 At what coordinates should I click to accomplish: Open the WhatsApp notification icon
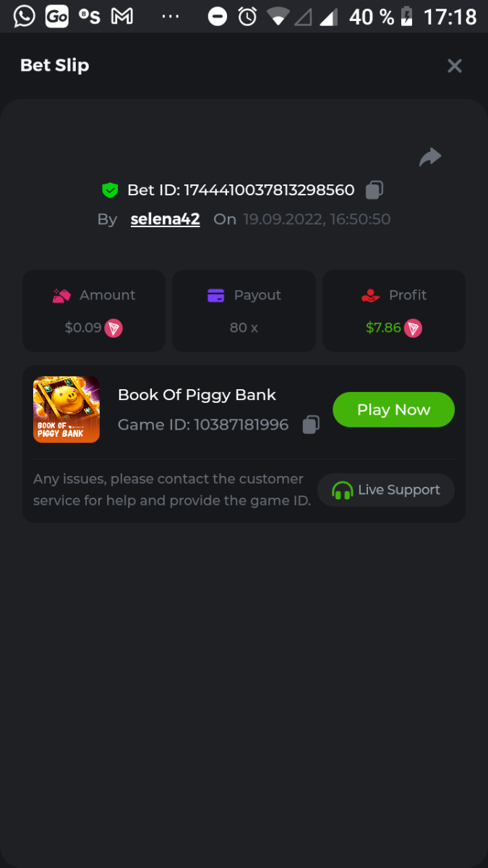pyautogui.click(x=24, y=16)
